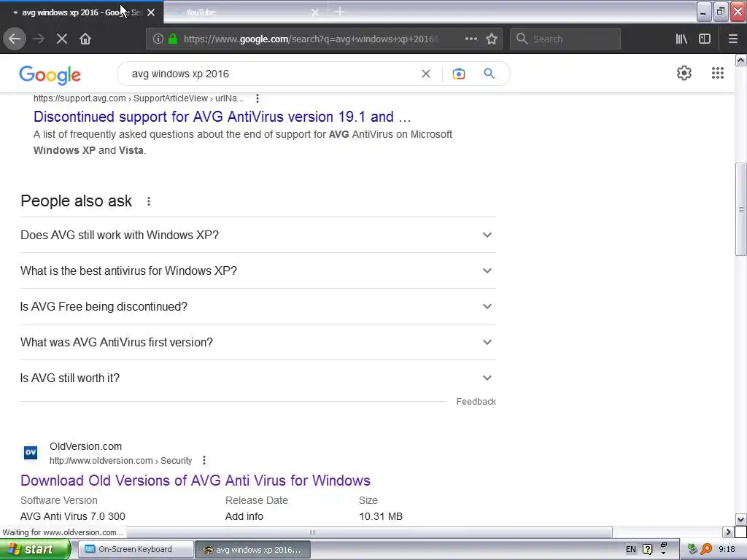The image size is (747, 560).
Task: Stop loading the page
Action: (x=61, y=39)
